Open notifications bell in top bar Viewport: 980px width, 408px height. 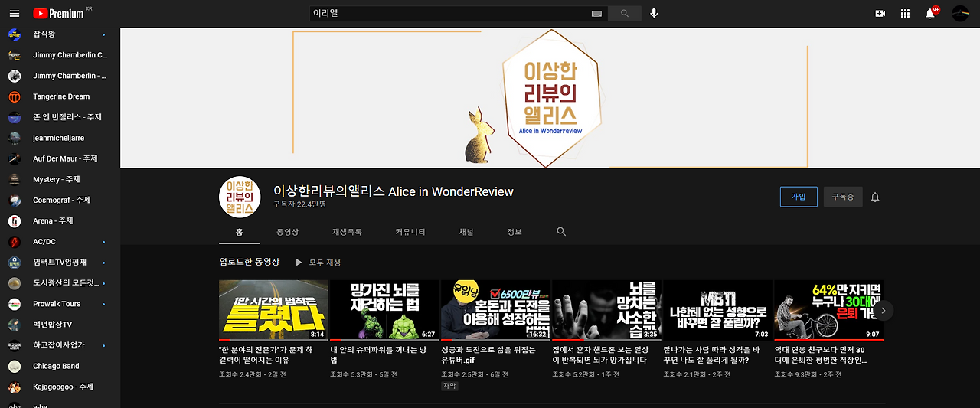(930, 13)
